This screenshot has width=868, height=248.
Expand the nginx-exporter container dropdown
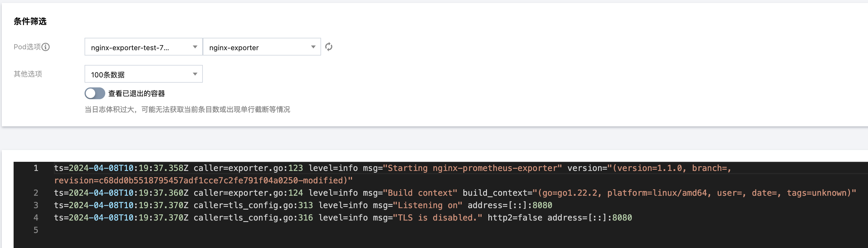coord(262,47)
